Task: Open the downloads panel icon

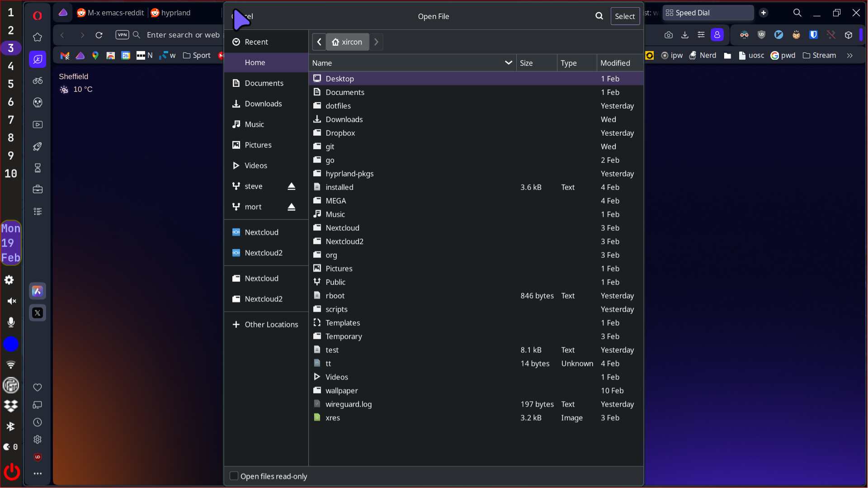Action: click(x=685, y=34)
